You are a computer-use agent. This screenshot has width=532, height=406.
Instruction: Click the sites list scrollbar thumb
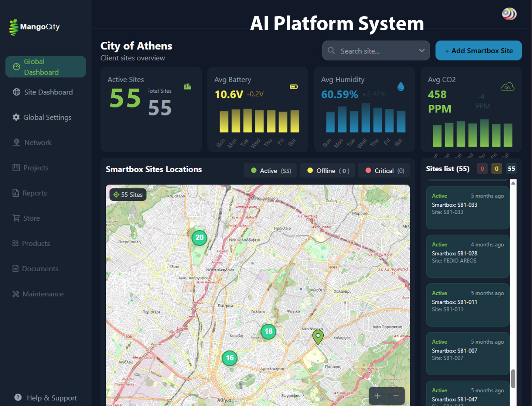(513, 378)
